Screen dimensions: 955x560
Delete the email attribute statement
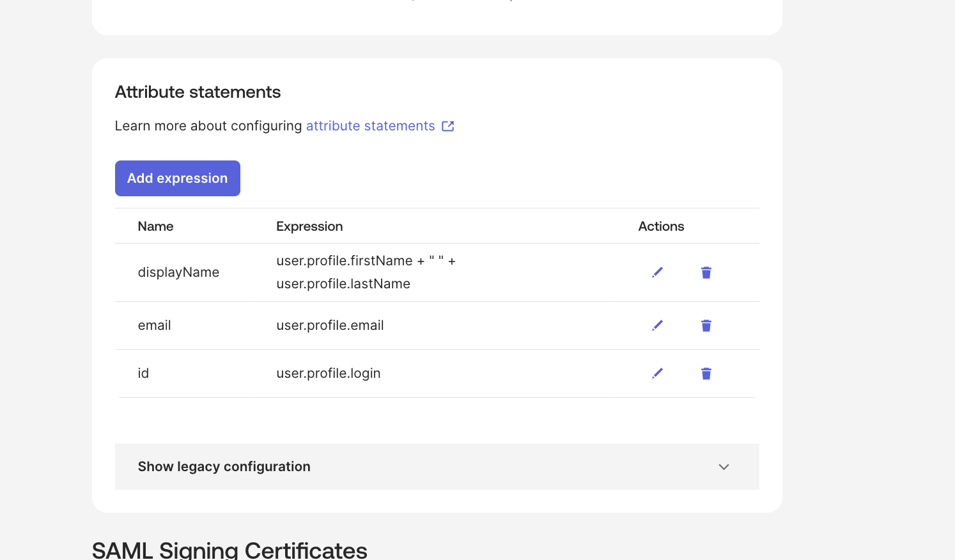(x=706, y=325)
